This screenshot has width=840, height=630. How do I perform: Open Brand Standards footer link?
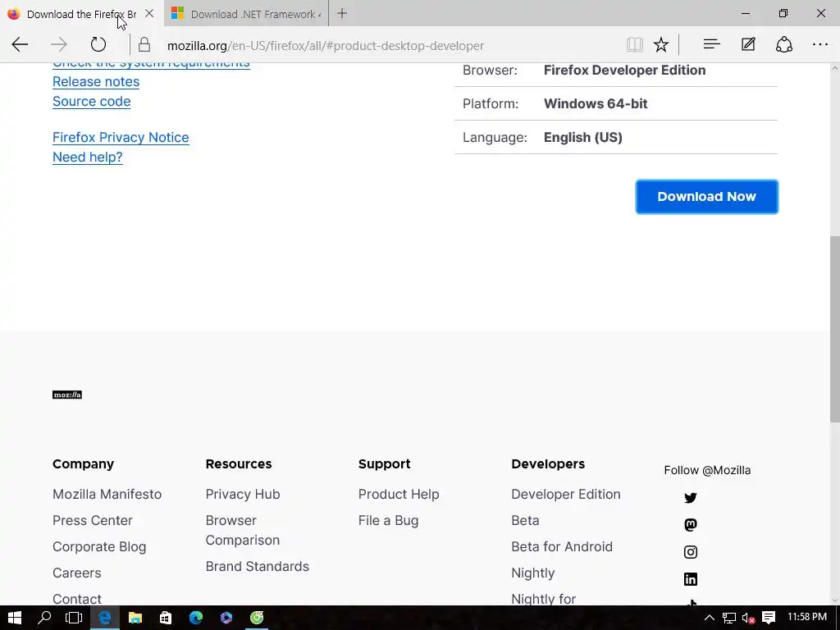257,566
